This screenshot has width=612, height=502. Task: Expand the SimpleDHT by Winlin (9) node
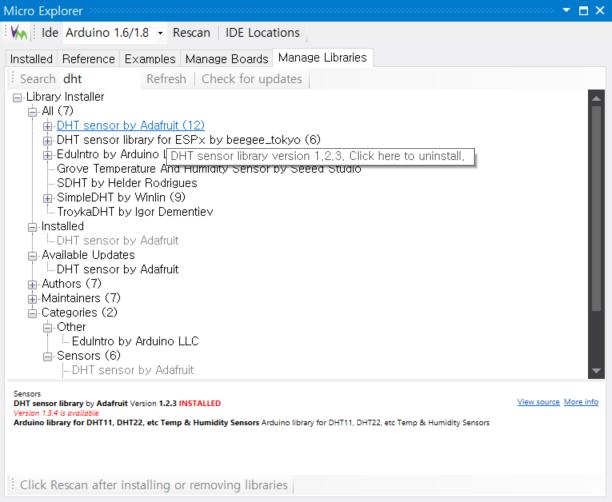click(x=48, y=198)
